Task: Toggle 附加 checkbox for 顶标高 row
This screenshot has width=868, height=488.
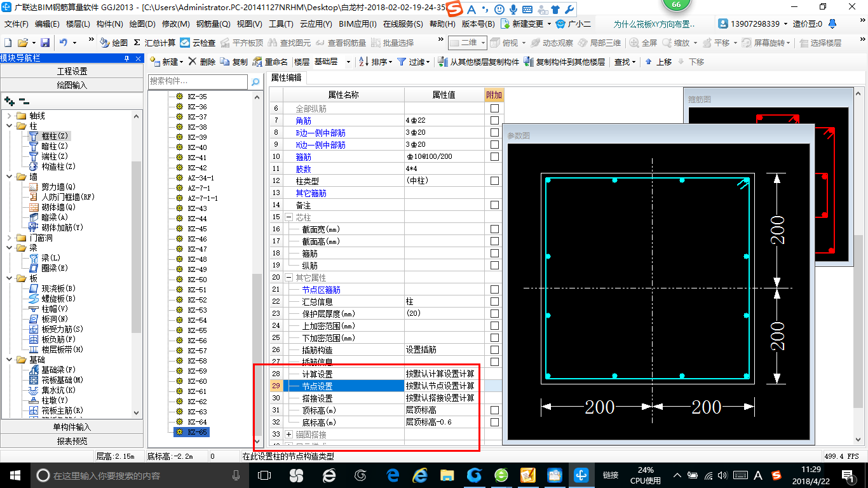Action: 494,410
